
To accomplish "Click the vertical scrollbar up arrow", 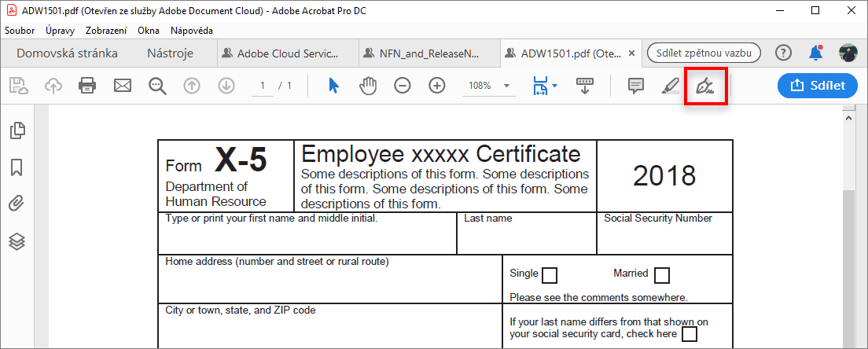I will (848, 116).
